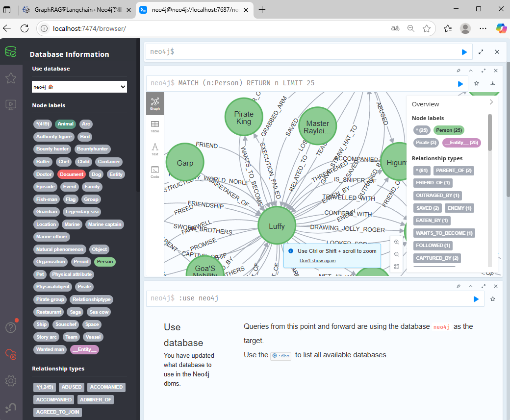Image resolution: width=510 pixels, height=420 pixels.
Task: Zoom out on the graph
Action: [x=397, y=254]
